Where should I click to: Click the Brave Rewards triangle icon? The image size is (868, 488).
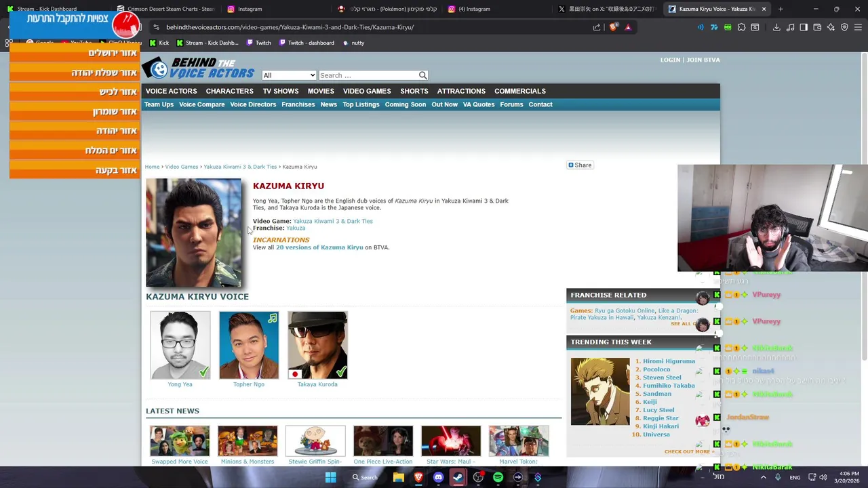(x=628, y=27)
